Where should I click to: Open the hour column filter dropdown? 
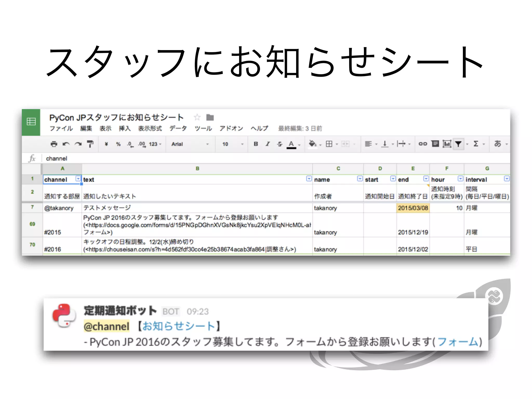coord(460,179)
